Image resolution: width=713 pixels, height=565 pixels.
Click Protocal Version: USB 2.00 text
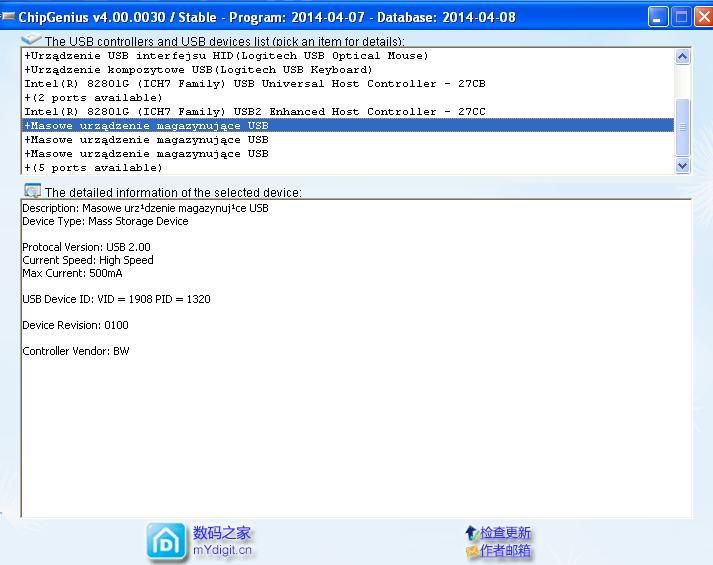tap(86, 247)
